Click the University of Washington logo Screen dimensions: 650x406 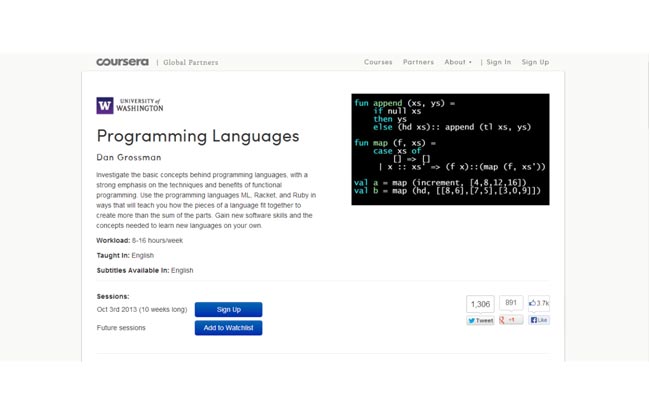[x=130, y=105]
